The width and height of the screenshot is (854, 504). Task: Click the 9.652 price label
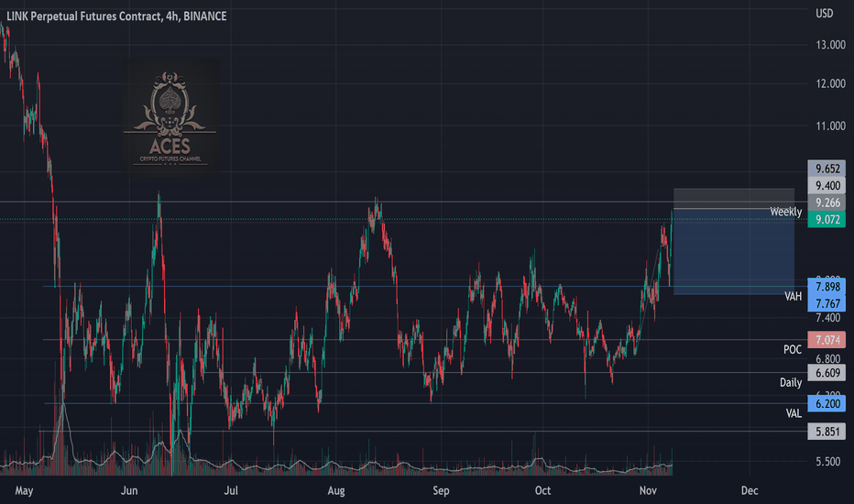tap(827, 169)
